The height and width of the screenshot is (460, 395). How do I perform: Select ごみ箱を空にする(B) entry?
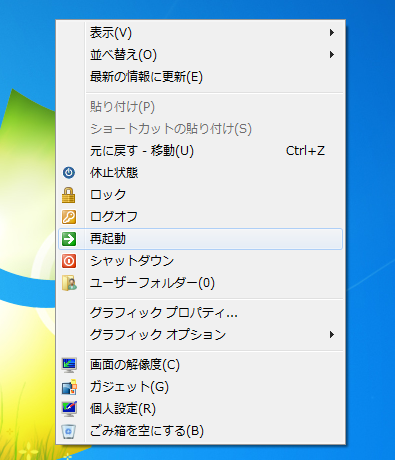200,431
